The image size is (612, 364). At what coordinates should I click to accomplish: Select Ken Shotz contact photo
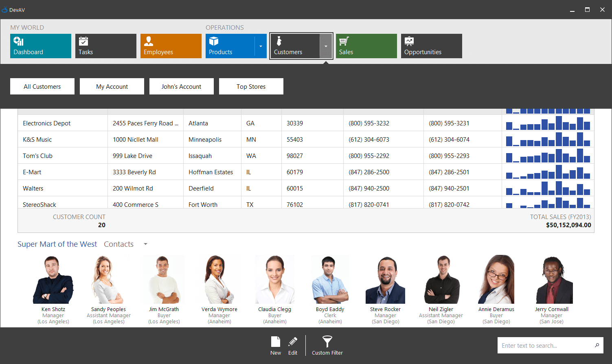point(53,280)
